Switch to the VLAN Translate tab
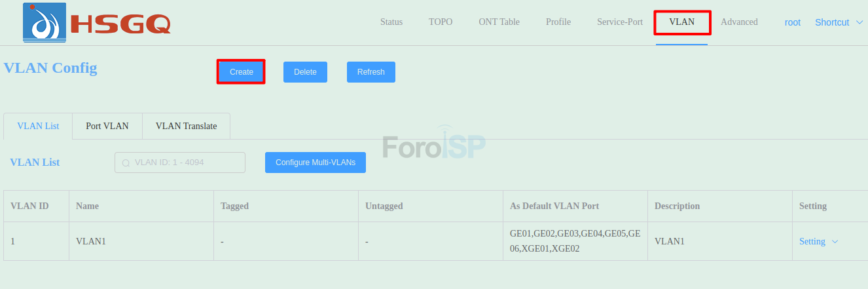This screenshot has height=289, width=868. pyautogui.click(x=186, y=126)
